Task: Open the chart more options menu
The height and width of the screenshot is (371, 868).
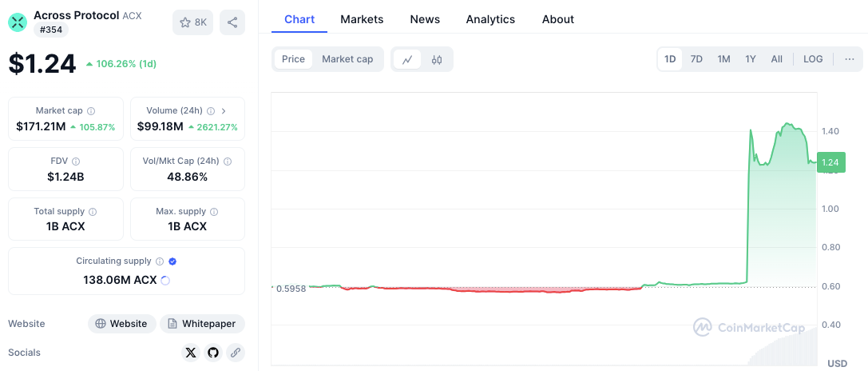Action: 850,59
